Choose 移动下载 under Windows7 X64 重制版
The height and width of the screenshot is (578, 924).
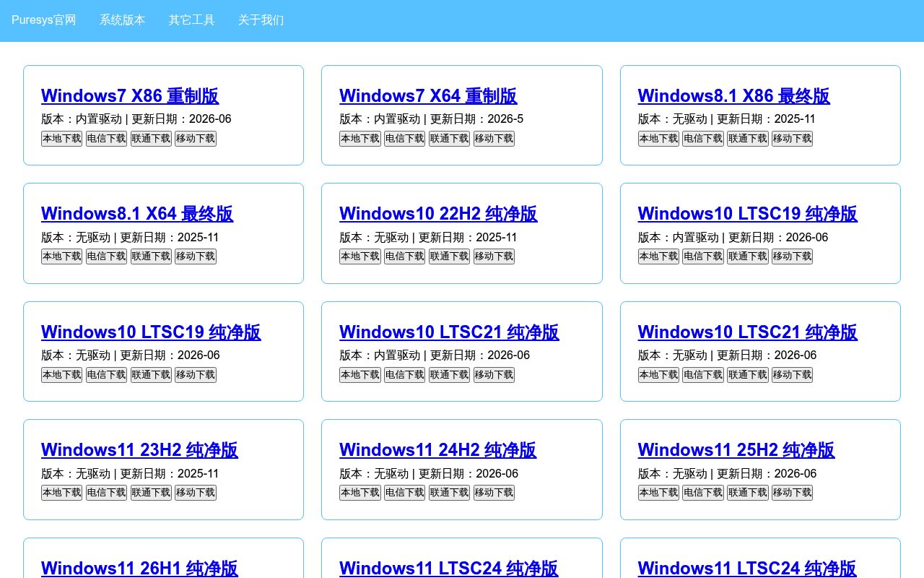click(494, 139)
